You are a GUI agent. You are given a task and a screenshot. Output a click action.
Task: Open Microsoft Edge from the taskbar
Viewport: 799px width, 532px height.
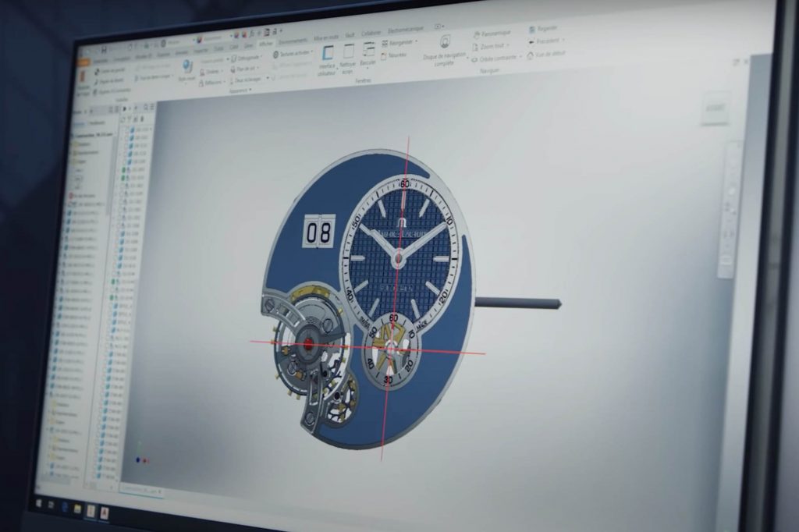[x=66, y=507]
